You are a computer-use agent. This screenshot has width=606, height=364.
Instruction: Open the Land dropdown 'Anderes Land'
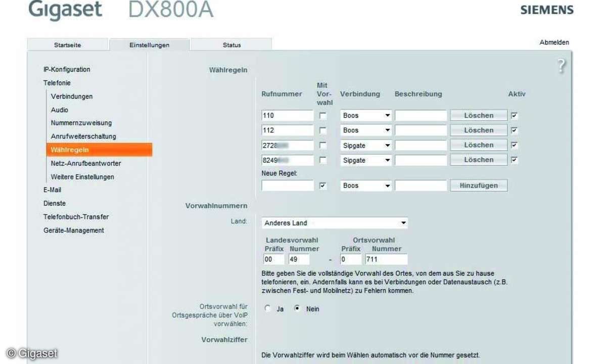335,223
